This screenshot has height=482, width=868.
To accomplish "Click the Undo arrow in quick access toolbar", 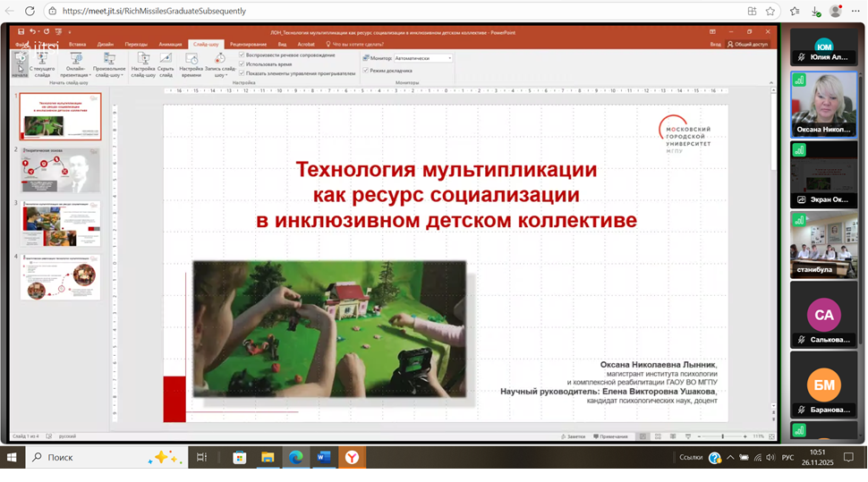I will pyautogui.click(x=32, y=32).
